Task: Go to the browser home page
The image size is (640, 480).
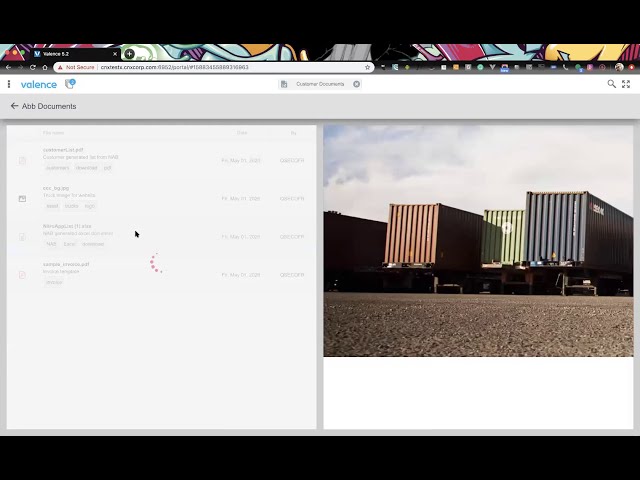Action: (x=45, y=67)
